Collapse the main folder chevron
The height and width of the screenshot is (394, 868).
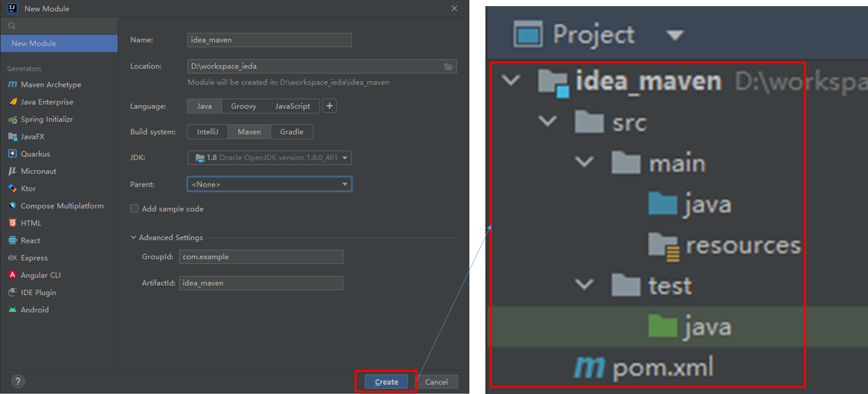tap(584, 162)
